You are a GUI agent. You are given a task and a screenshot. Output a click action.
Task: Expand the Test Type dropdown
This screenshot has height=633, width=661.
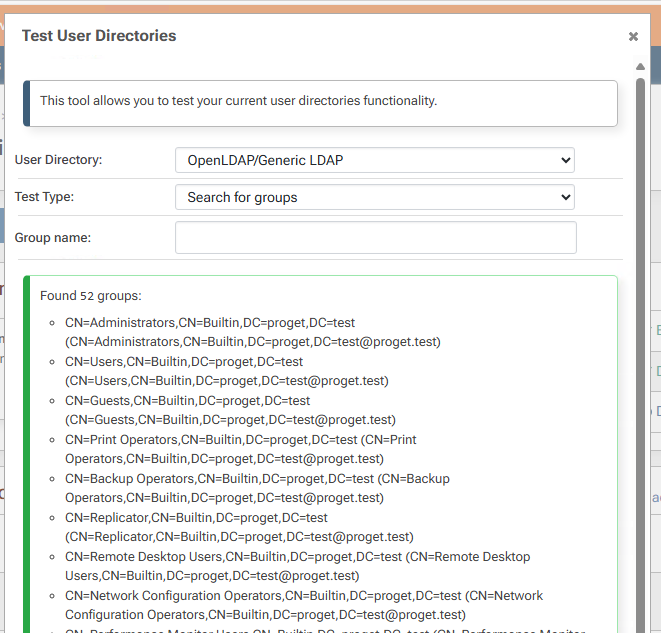coord(374,197)
